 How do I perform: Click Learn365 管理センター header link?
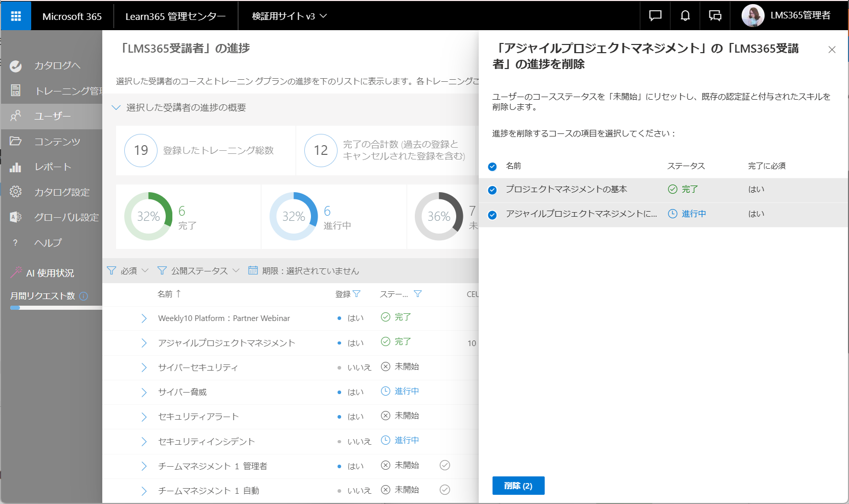(x=175, y=16)
